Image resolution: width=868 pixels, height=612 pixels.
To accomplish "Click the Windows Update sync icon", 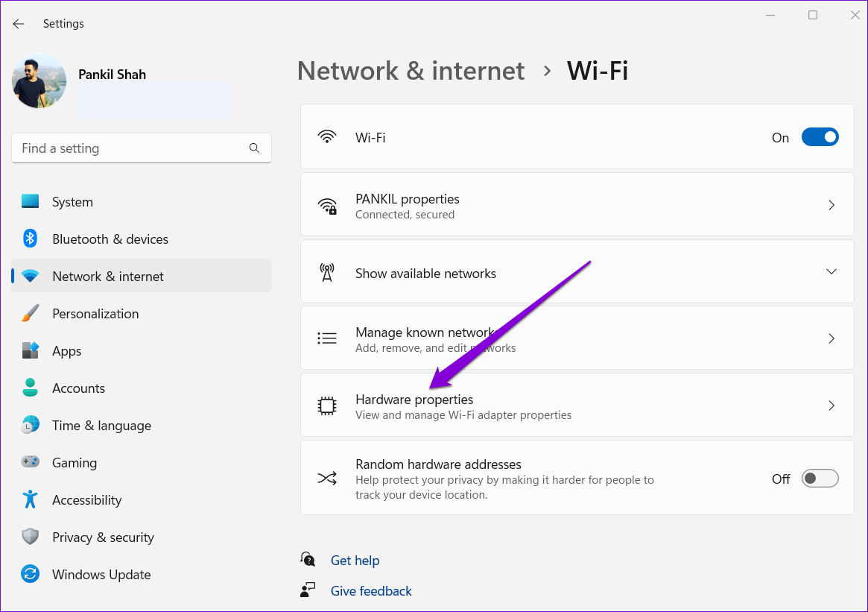I will 30,575.
